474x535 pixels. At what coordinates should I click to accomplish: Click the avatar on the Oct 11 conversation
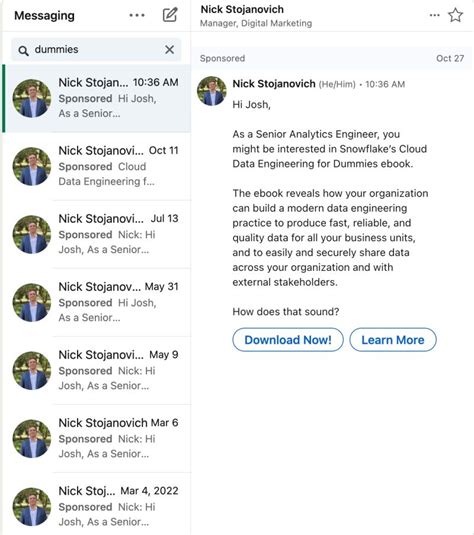point(32,167)
